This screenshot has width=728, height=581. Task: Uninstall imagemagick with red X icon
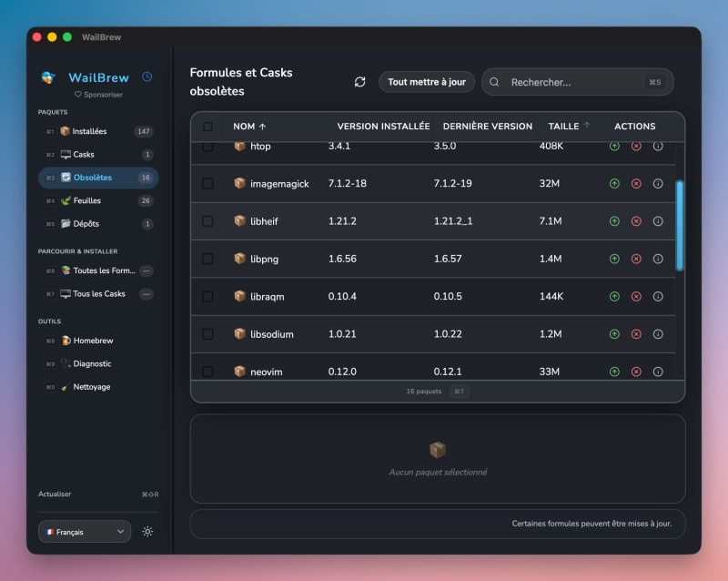click(636, 184)
